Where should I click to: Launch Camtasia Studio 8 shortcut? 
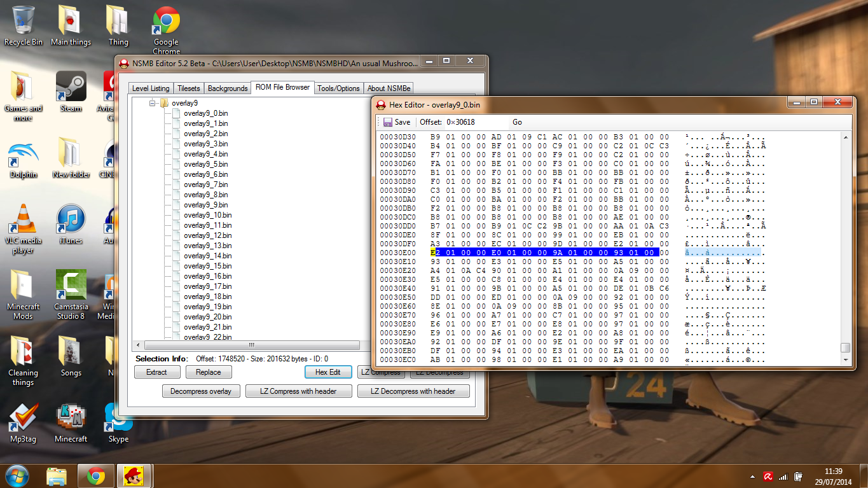71,294
